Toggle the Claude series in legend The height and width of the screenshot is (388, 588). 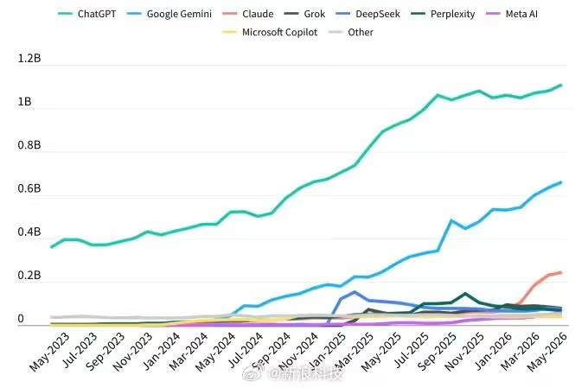[x=248, y=14]
